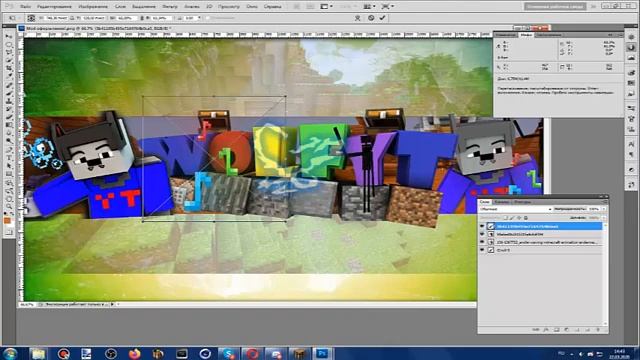Screen dimensions: 640x360
Task: Select the Lasso tool
Action: pyautogui.click(x=8, y=52)
